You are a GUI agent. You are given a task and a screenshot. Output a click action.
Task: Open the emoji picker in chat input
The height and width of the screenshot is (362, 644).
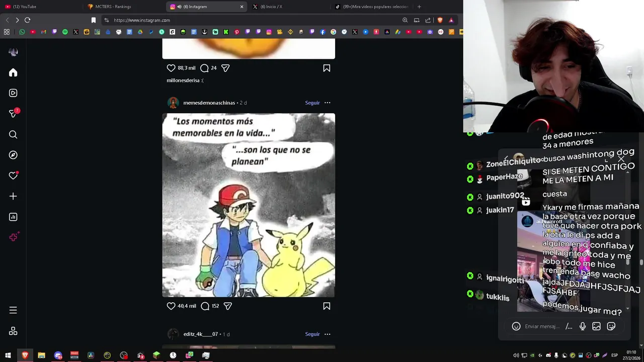[x=516, y=326]
